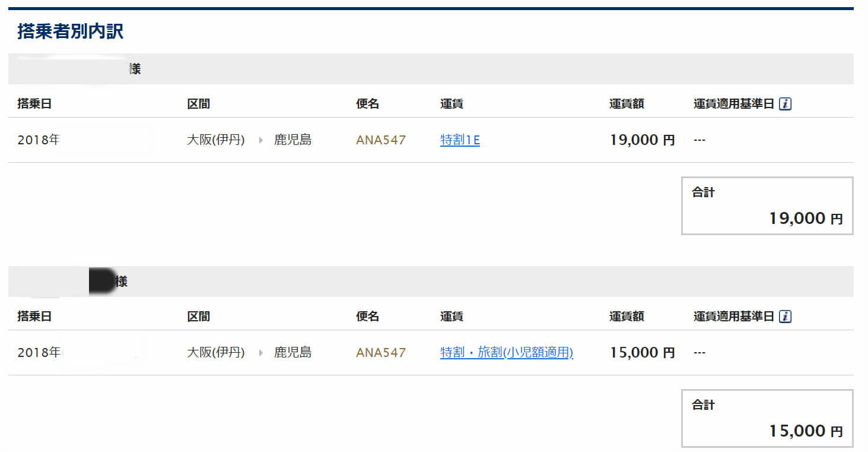Click the info icon beside the second passenger's 運賃適用基準日
The height and width of the screenshot is (452, 868).
pyautogui.click(x=786, y=317)
